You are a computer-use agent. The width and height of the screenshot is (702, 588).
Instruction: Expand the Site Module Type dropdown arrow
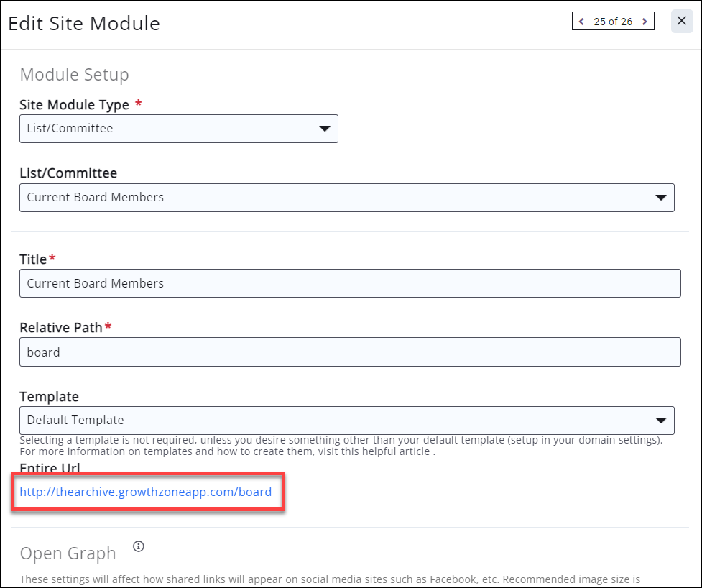(324, 129)
